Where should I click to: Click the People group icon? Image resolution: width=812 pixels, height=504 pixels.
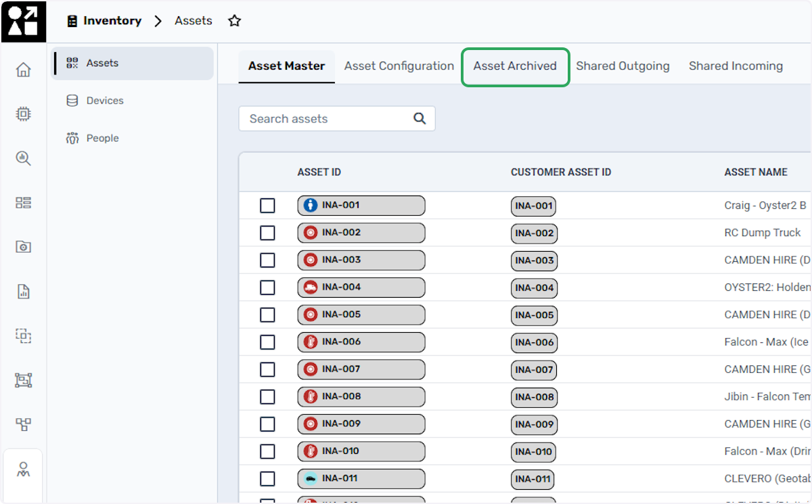coord(72,138)
